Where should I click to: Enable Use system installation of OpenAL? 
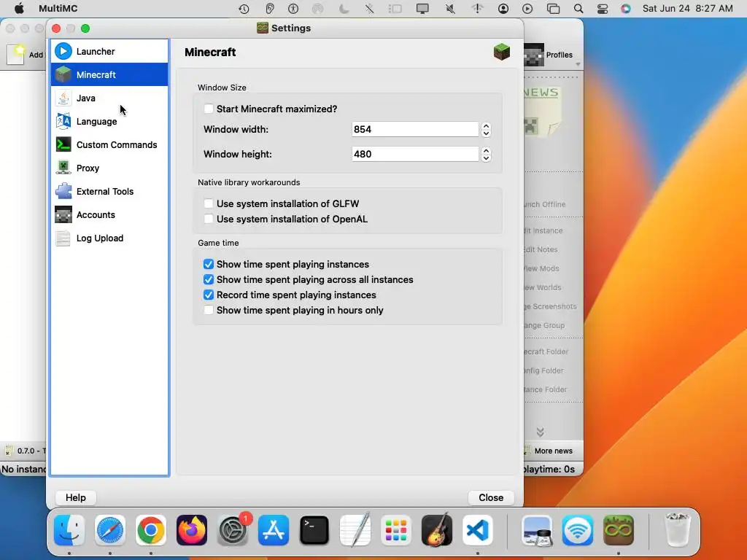click(x=208, y=219)
